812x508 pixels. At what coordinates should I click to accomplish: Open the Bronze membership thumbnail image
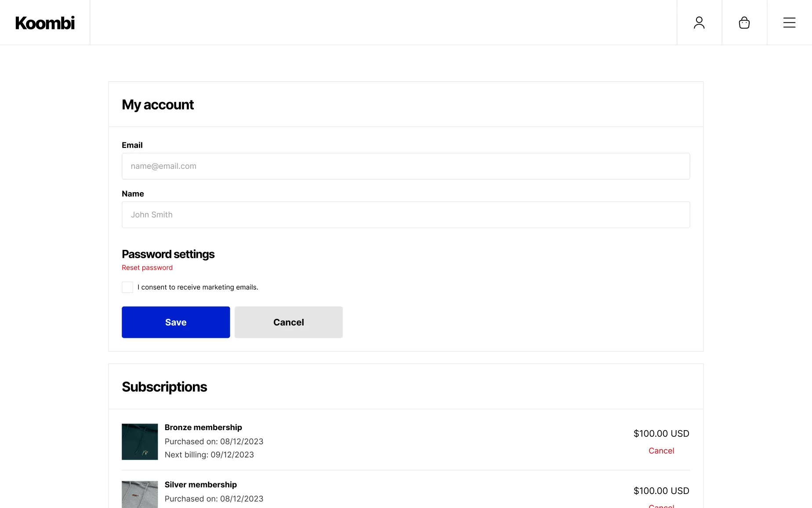(139, 442)
